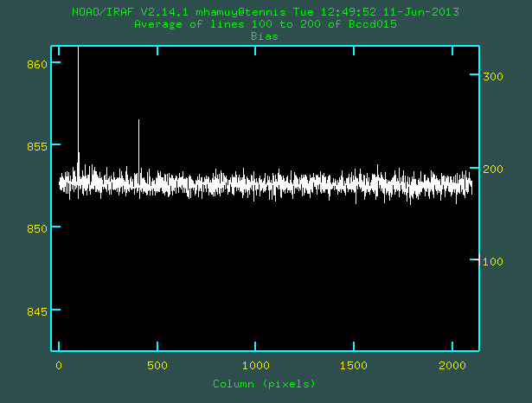Click the 1500 x-axis label
Screen dimensions: 532x403
pyautogui.click(x=354, y=365)
